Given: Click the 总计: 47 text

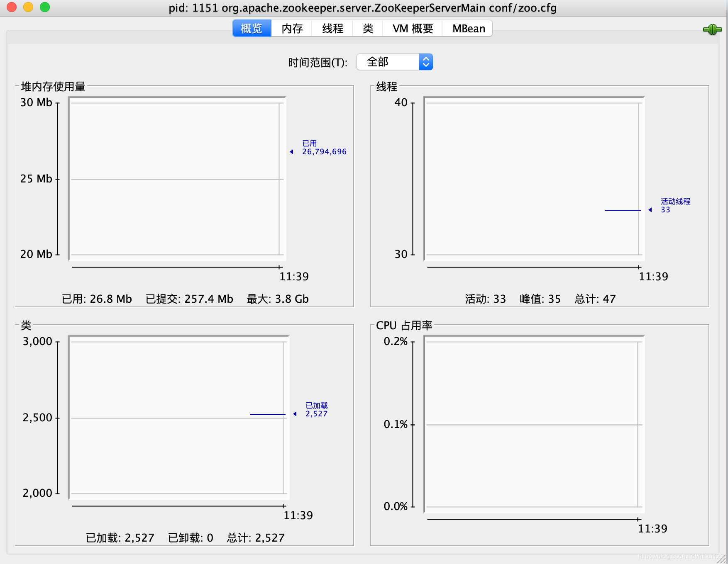Looking at the screenshot, I should pos(595,299).
